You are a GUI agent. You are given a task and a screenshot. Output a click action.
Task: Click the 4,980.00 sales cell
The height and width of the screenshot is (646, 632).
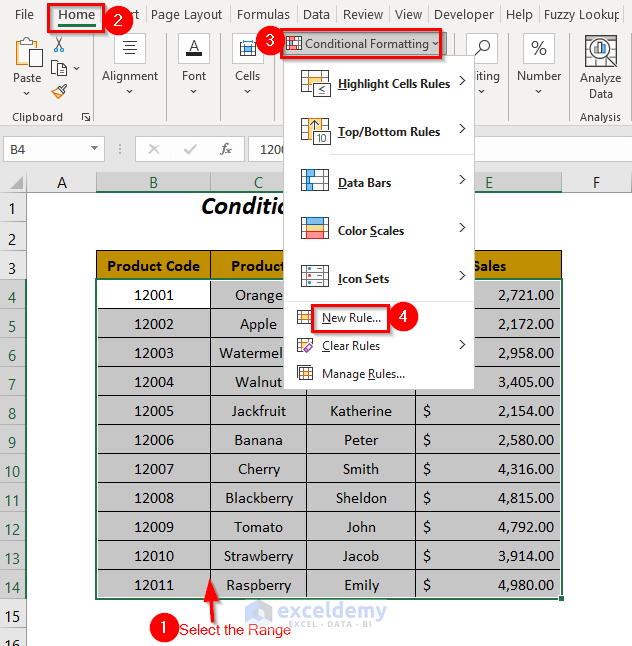click(488, 585)
